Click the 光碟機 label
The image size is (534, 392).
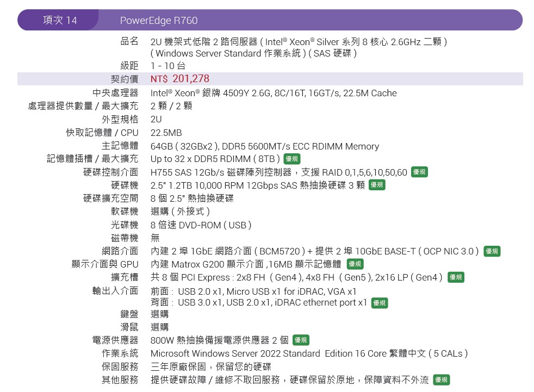pyautogui.click(x=125, y=225)
